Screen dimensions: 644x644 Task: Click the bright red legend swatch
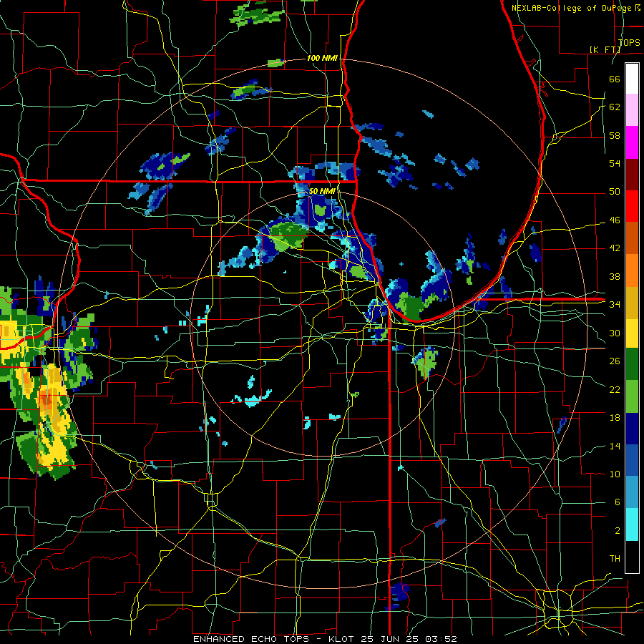pyautogui.click(x=632, y=206)
